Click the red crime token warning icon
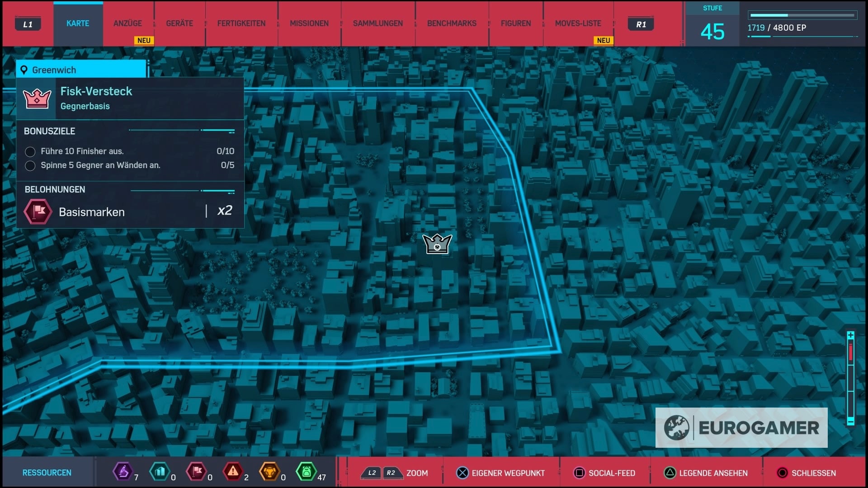Image resolution: width=868 pixels, height=488 pixels. [233, 472]
